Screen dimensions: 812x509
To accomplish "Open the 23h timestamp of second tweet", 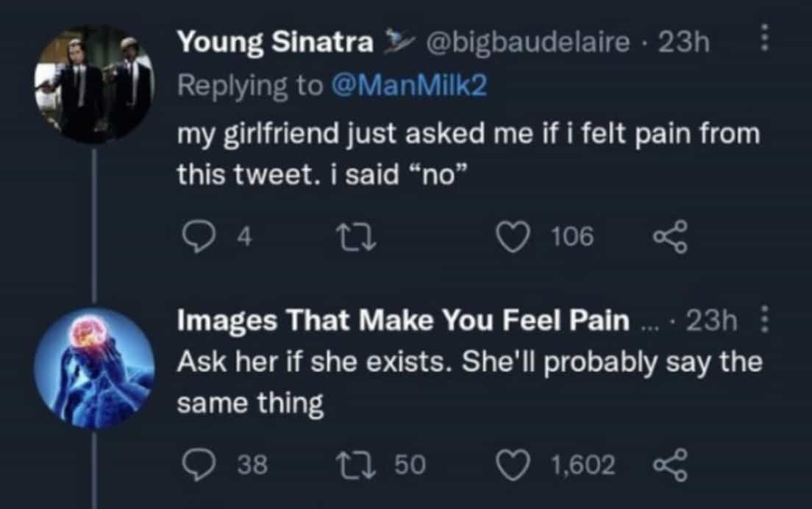I will pyautogui.click(x=710, y=321).
